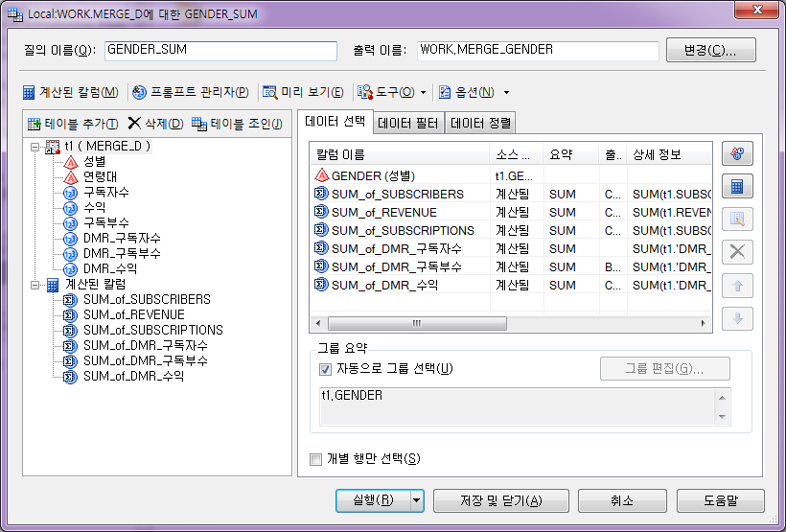
Task: Click 칼럼 이름 column header
Action: (400, 155)
